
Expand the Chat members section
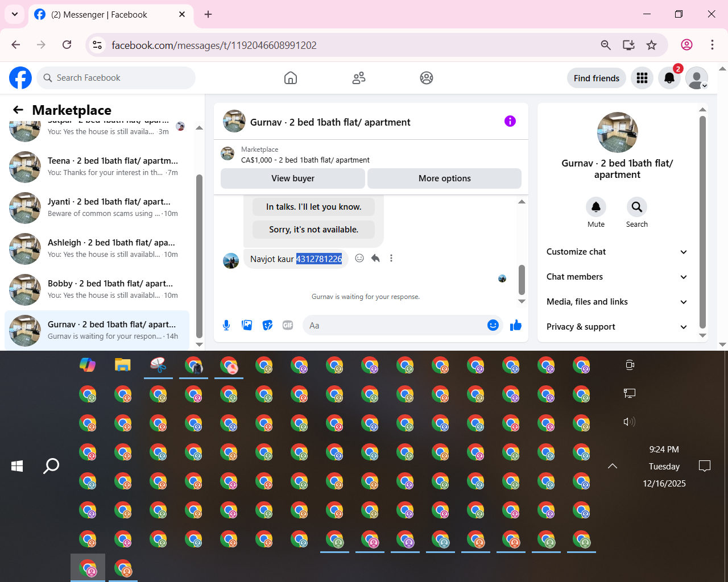point(617,277)
